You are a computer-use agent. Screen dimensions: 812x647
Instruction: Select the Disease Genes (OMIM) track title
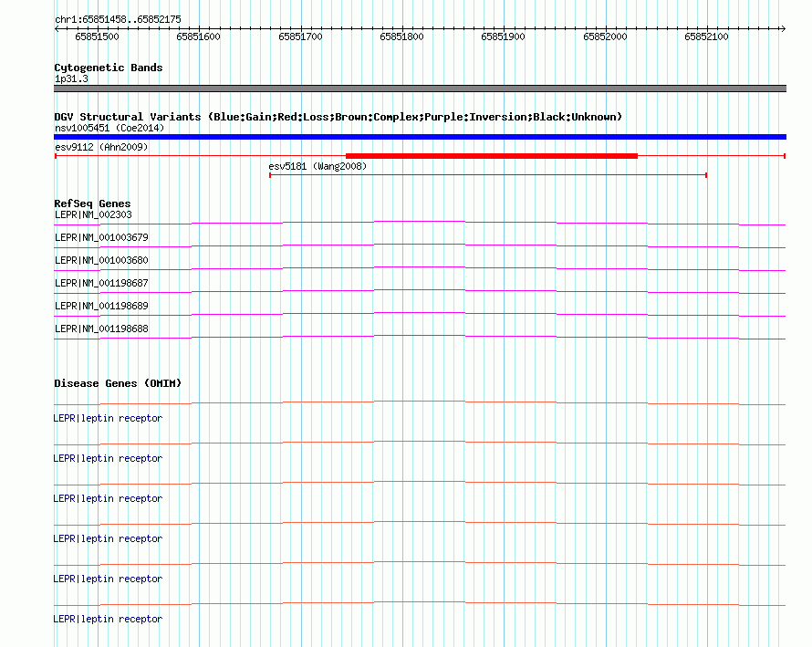[118, 384]
